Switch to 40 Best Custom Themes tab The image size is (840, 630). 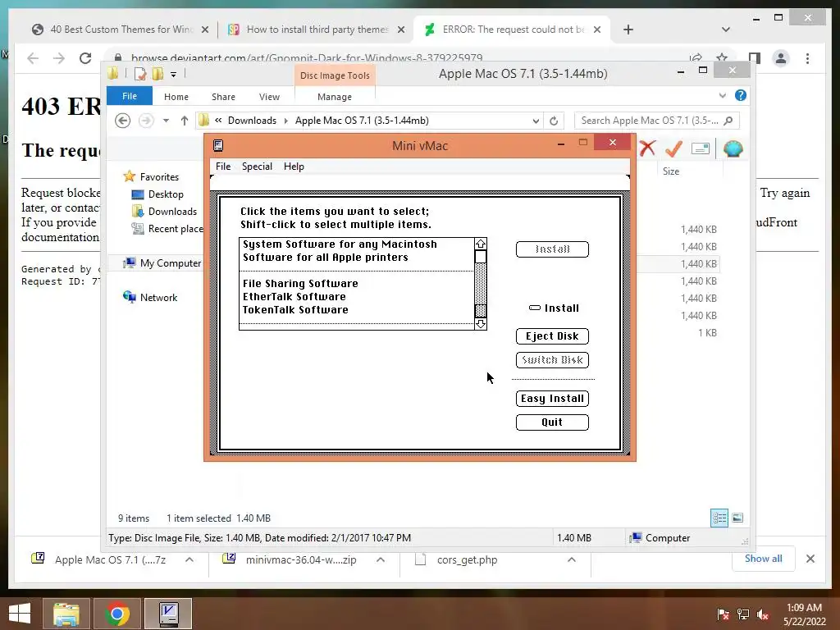(121, 30)
